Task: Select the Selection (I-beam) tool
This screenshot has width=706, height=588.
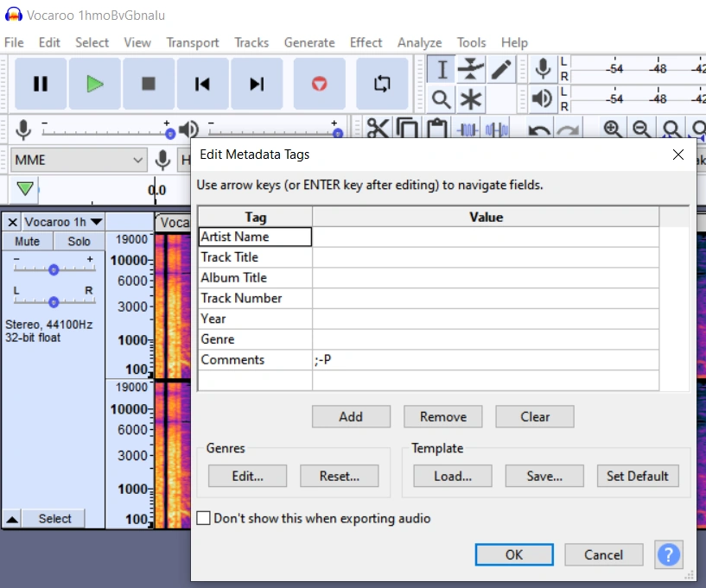Action: tap(442, 69)
